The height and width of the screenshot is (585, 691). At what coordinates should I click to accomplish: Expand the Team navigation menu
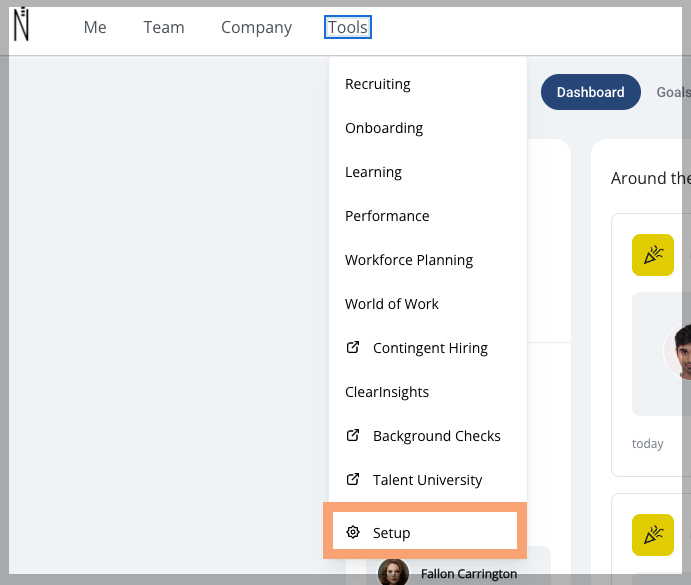[x=164, y=28]
